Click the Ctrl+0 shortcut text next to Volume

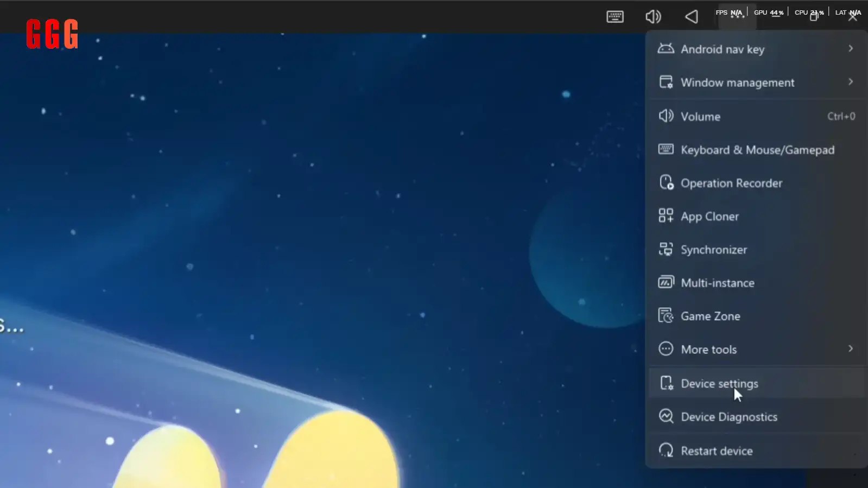(x=841, y=116)
